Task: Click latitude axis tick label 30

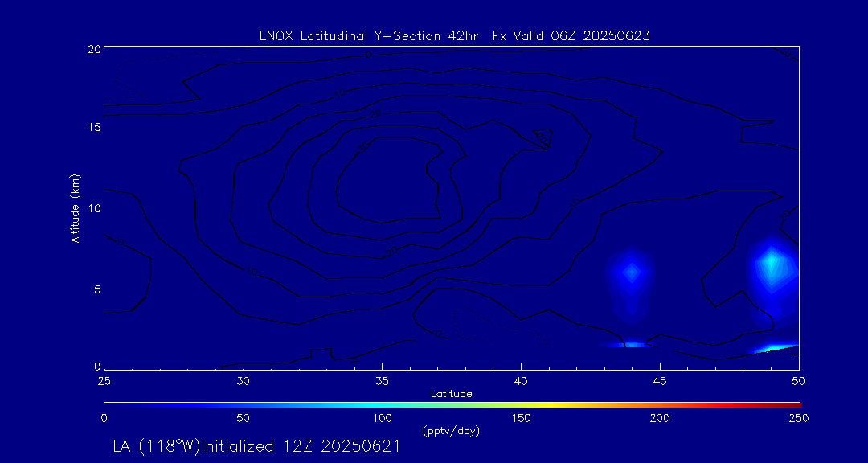Action: point(243,381)
